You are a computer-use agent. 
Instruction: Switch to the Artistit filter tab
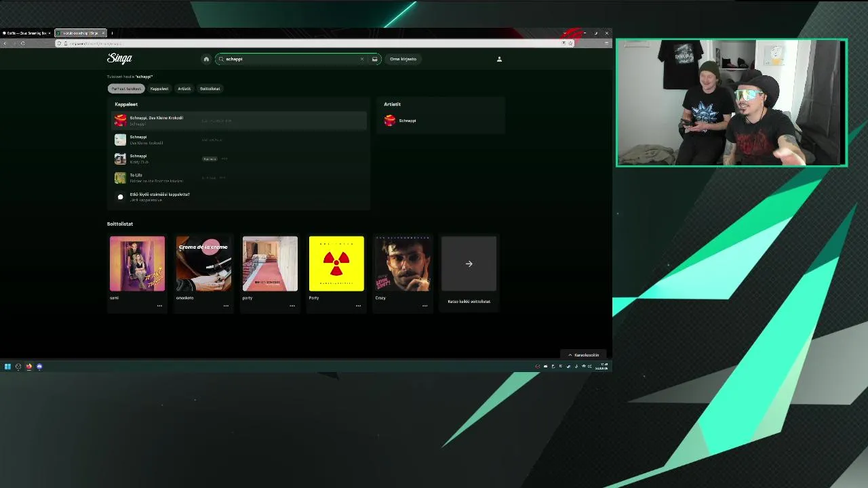click(184, 89)
